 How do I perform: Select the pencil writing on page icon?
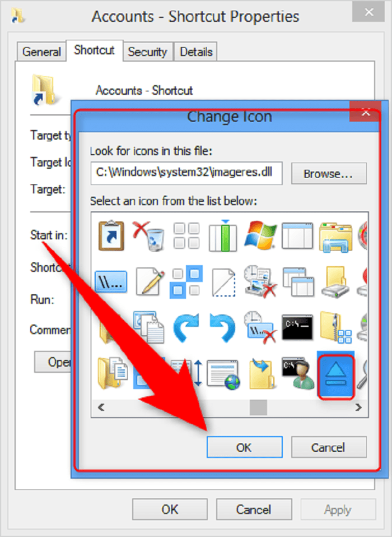(x=149, y=281)
